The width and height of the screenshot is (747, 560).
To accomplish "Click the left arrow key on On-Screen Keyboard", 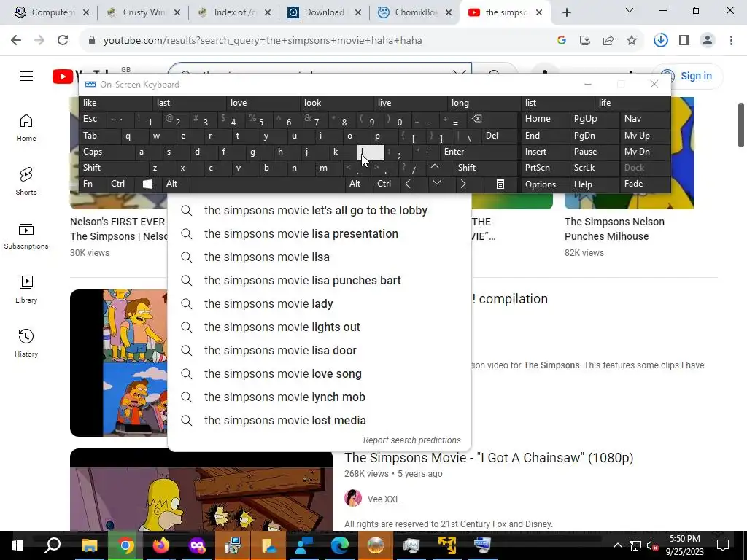I will (408, 184).
